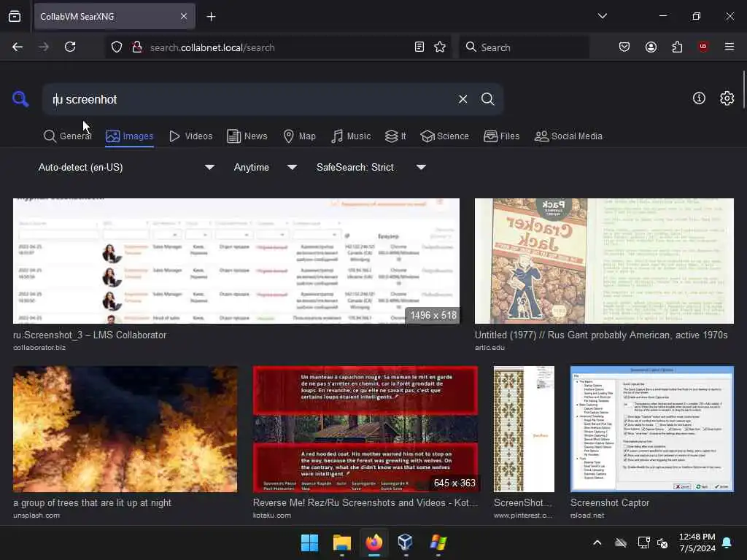Viewport: 747px width, 560px height.
Task: Open uBlock Origin extension icon
Action: (x=703, y=47)
